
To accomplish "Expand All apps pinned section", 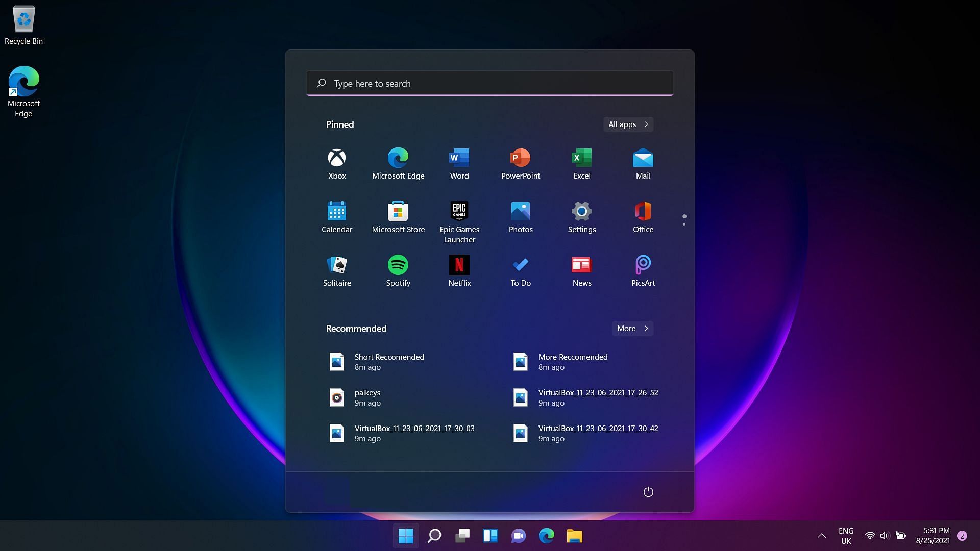I will coord(627,124).
